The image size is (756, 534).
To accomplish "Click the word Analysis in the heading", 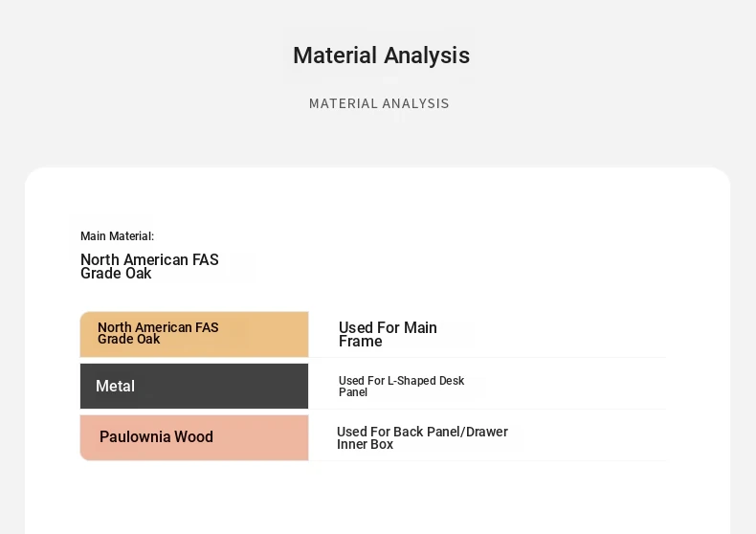I will point(427,56).
